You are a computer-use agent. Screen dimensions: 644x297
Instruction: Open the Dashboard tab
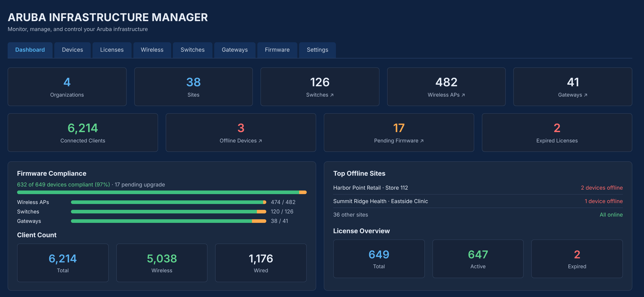pos(30,50)
